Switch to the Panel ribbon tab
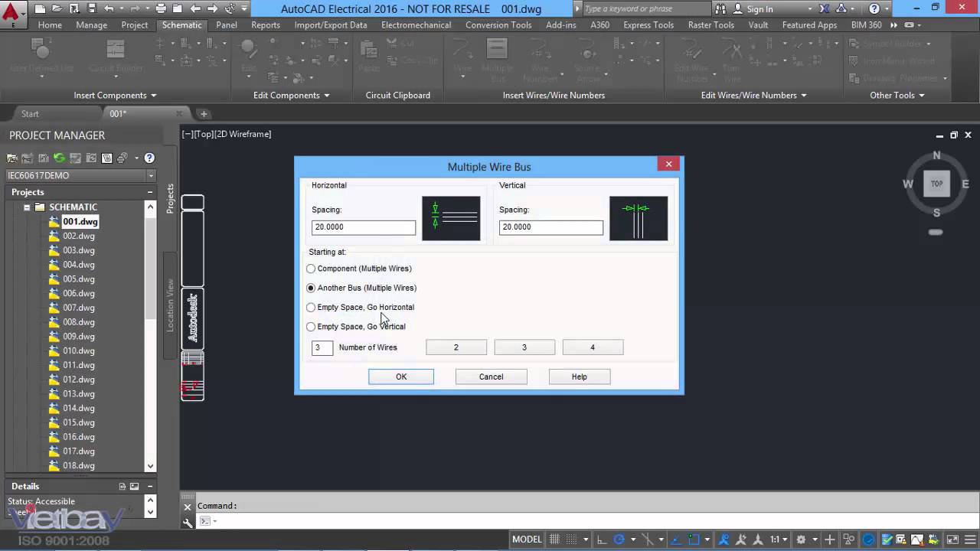Viewport: 980px width, 551px height. click(227, 24)
